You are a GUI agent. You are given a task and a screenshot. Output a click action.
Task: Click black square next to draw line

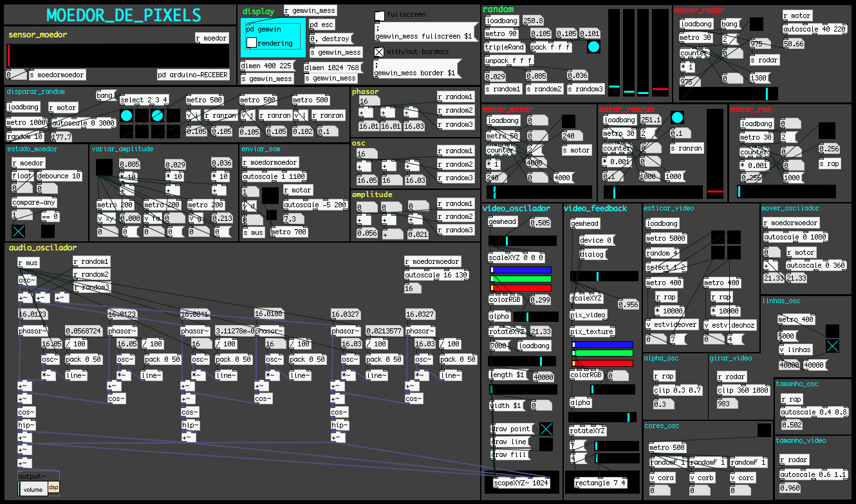point(546,443)
